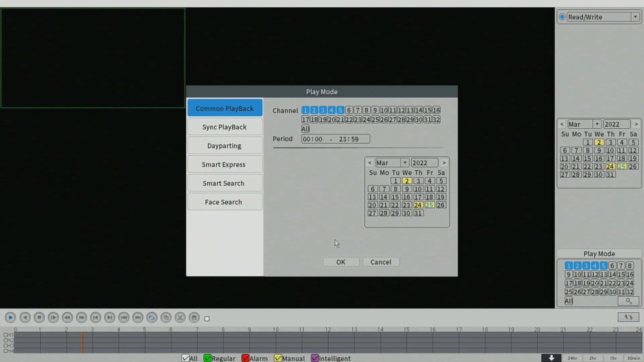644x362 pixels.
Task: Click the swap arrows button above timeline
Action: tap(628, 317)
